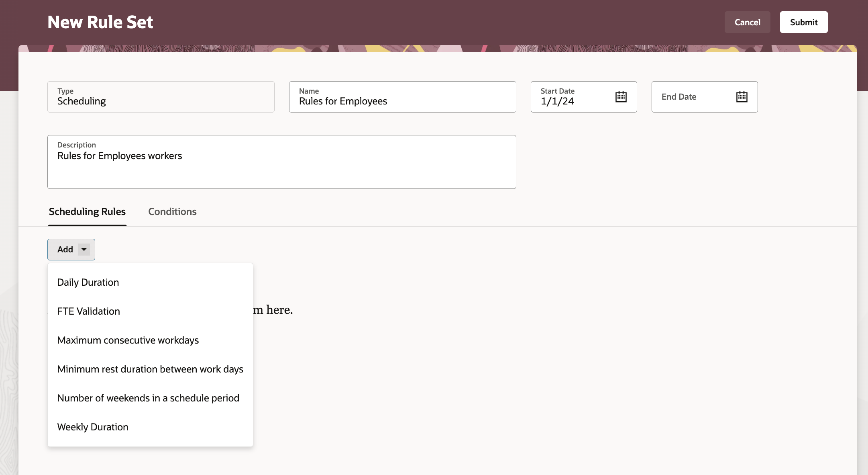The width and height of the screenshot is (868, 475).
Task: Pick Minimum rest duration between work days
Action: pyautogui.click(x=150, y=369)
